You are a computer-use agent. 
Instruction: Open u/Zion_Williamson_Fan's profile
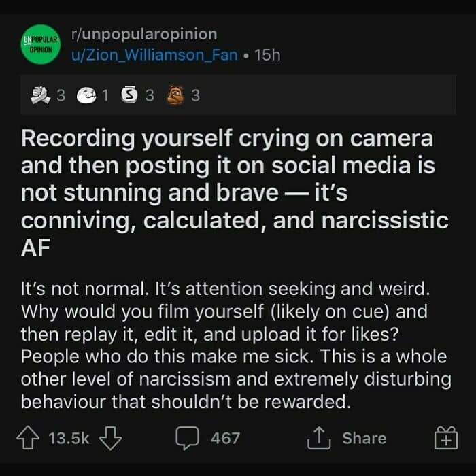tap(154, 55)
